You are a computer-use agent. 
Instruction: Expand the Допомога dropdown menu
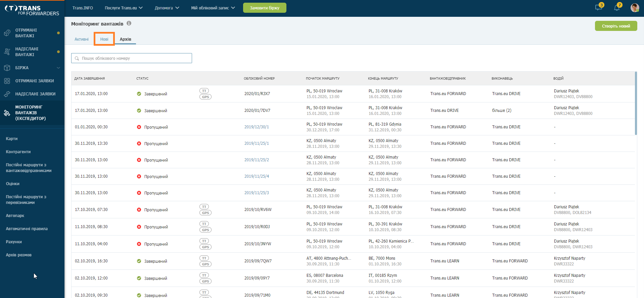coord(167,8)
